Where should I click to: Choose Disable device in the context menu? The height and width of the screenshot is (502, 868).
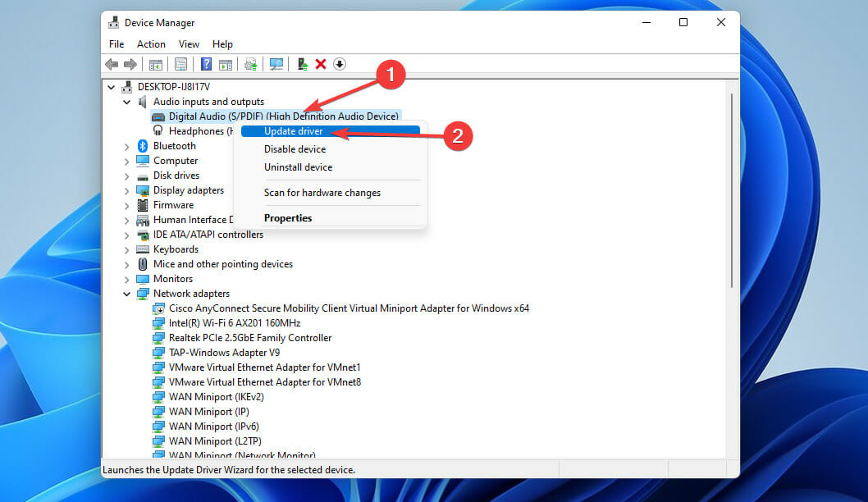[331, 149]
